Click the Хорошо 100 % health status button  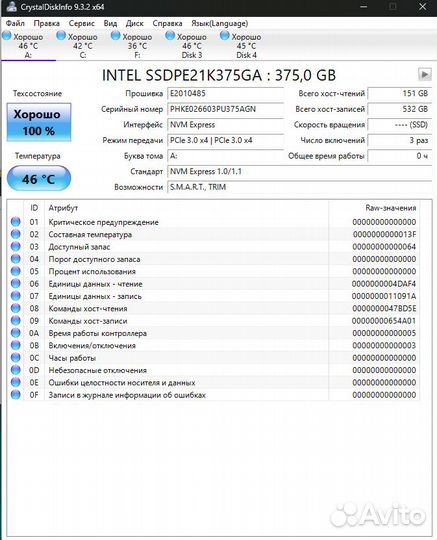click(39, 122)
